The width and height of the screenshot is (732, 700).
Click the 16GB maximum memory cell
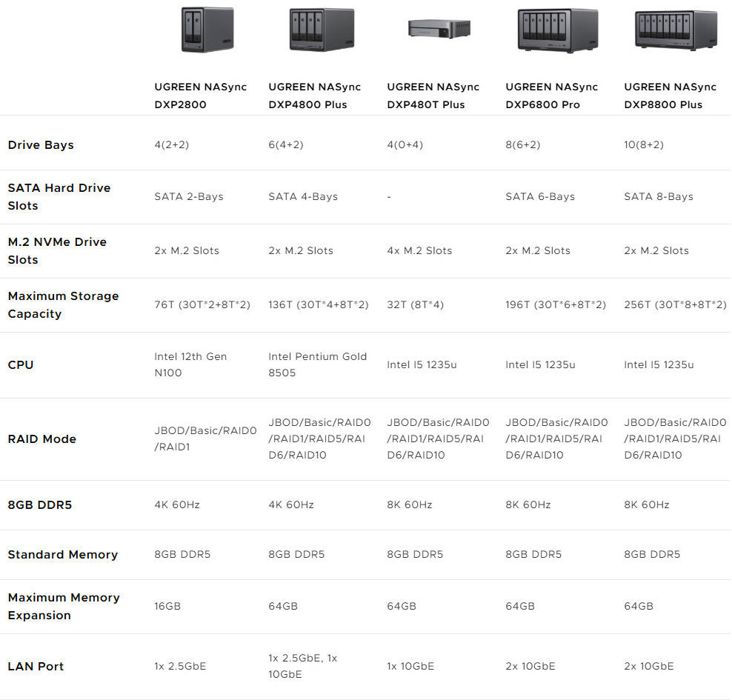coord(167,606)
